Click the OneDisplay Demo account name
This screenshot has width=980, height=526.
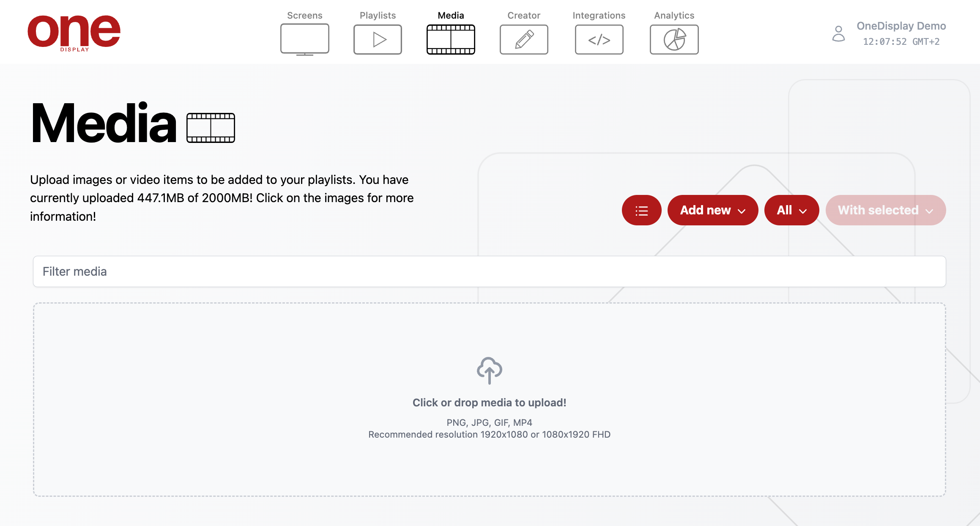(901, 26)
